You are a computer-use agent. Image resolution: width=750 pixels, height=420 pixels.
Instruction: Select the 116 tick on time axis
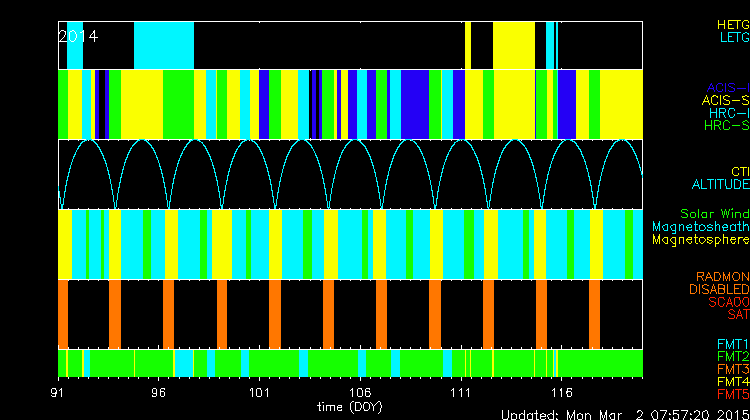(x=561, y=394)
